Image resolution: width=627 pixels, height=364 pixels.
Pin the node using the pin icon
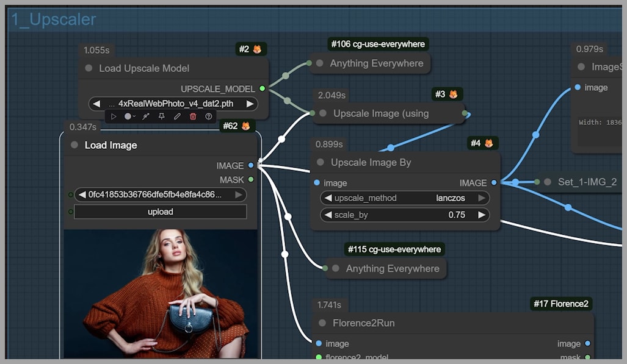(x=162, y=116)
